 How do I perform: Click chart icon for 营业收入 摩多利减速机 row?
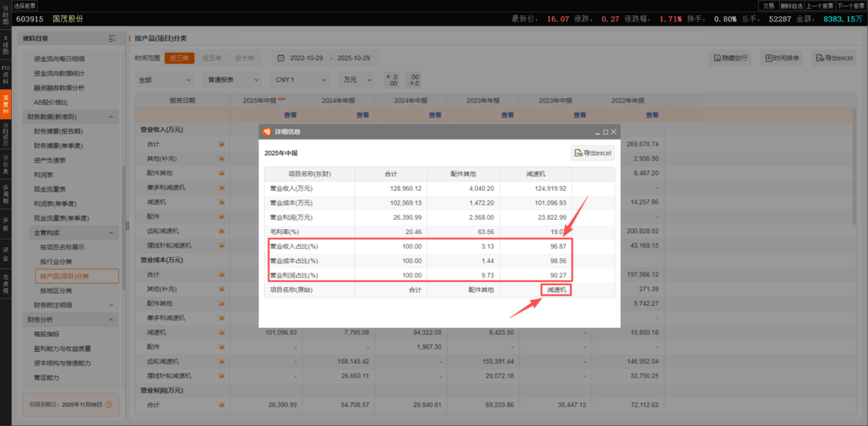[x=221, y=187]
